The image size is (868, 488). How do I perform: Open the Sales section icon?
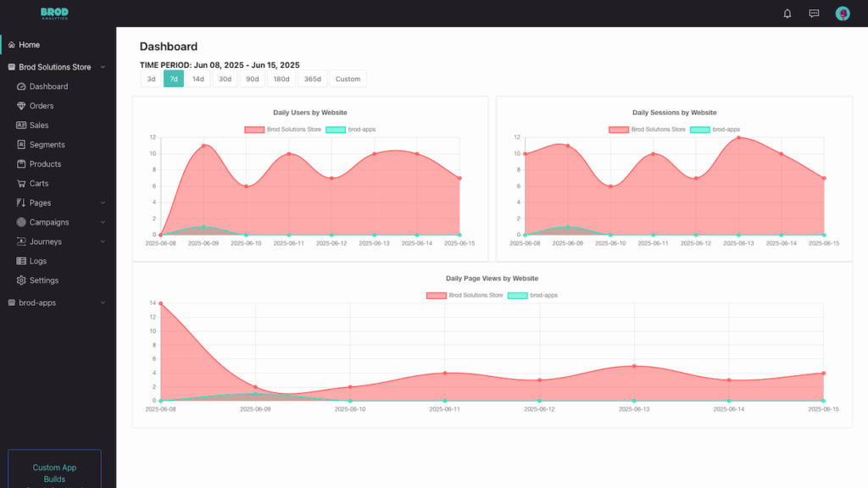click(x=20, y=125)
